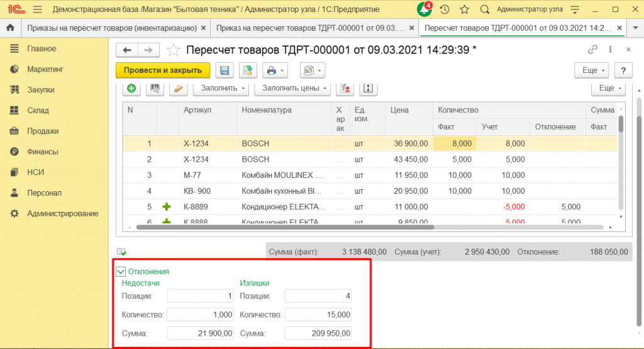Navigate forward with right arrow

(148, 50)
